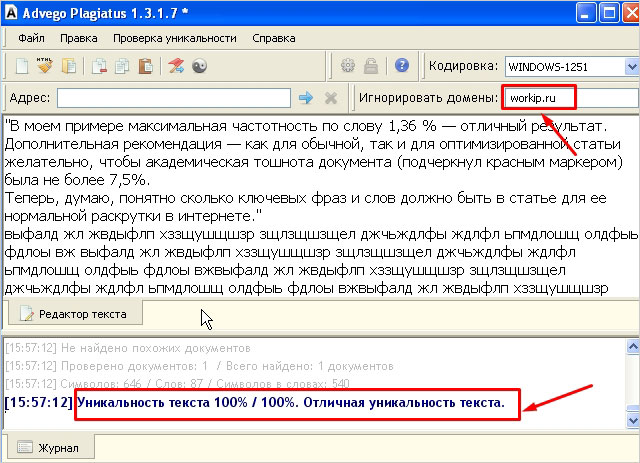Click the log line 'Не найдено похожих документов'
Viewport: 640px width, 463px height.
(128, 348)
